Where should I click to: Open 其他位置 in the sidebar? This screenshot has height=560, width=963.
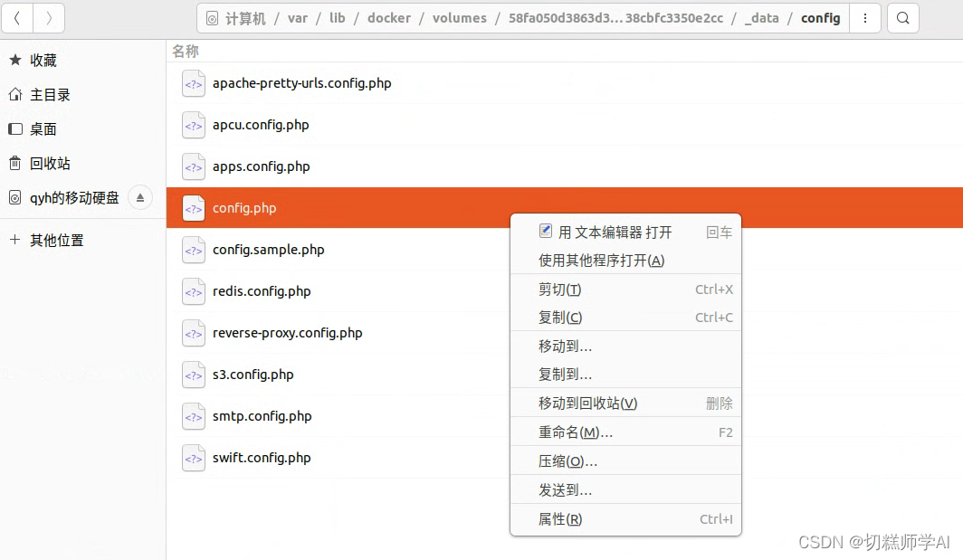(x=56, y=240)
